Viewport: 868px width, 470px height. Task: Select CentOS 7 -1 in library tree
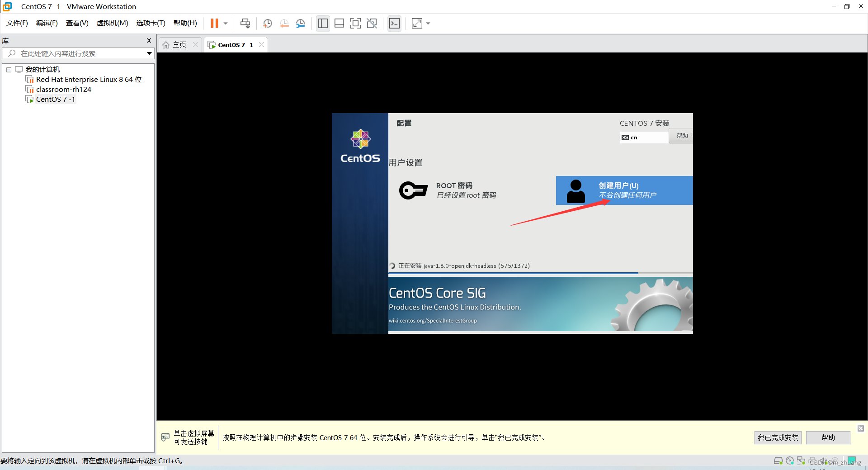coord(55,100)
